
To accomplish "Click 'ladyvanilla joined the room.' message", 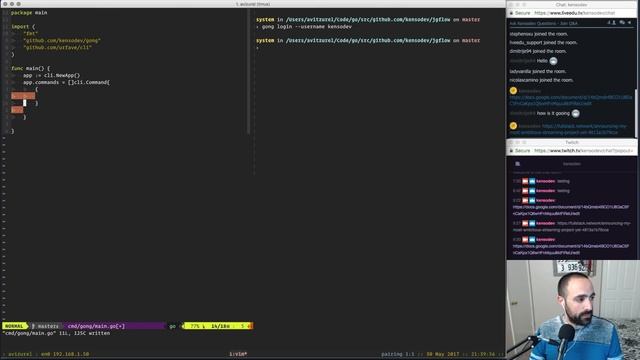I will [x=538, y=71].
